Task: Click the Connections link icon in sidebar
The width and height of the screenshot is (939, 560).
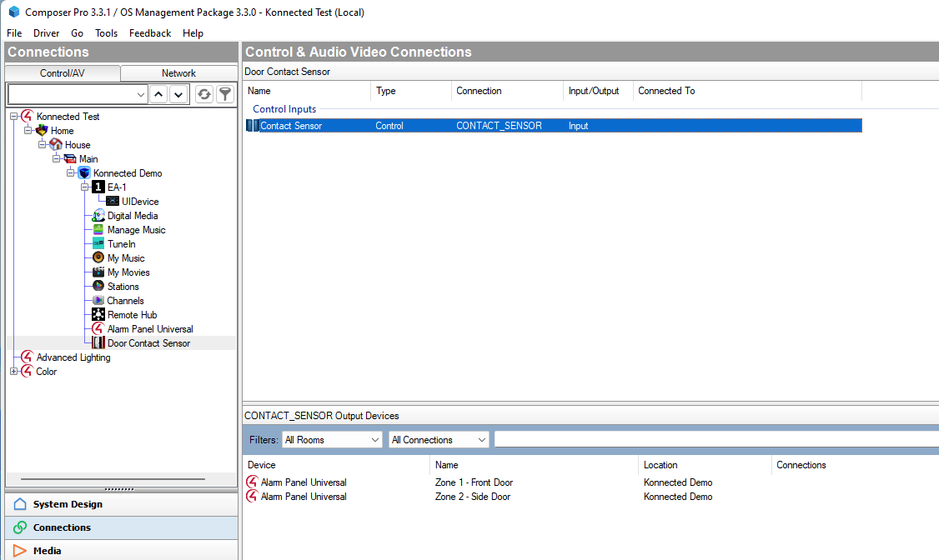Action: [18, 527]
